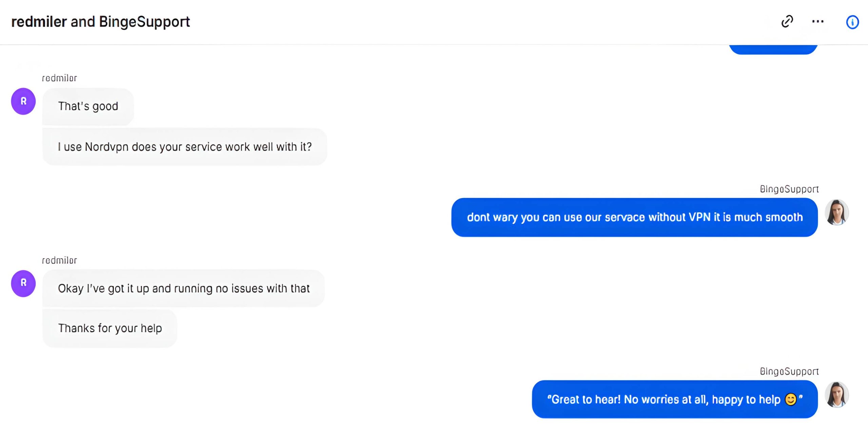This screenshot has height=434, width=868.
Task: Select the 'Thanks for your help' message
Action: (110, 328)
